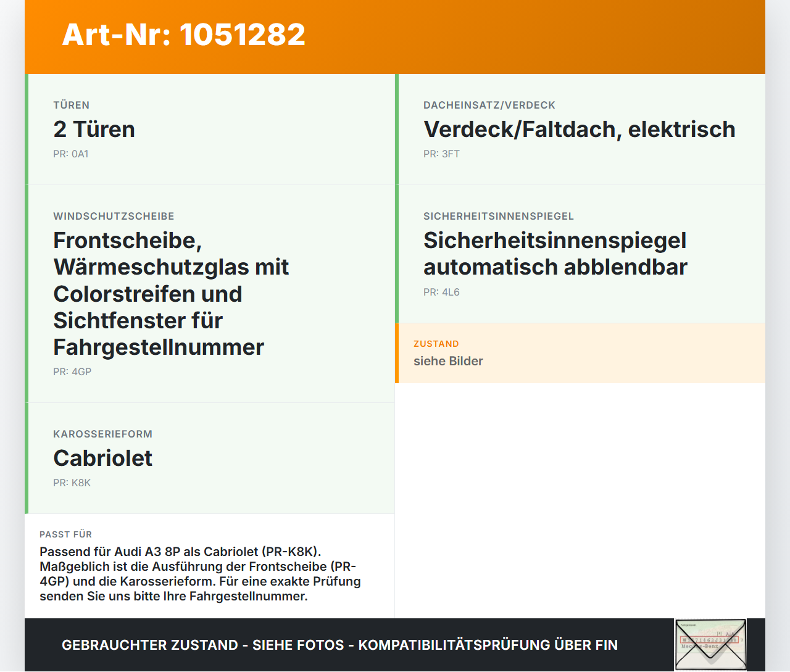Click the KAROSSERIEFORM label
This screenshot has height=672, width=790.
pos(102,434)
